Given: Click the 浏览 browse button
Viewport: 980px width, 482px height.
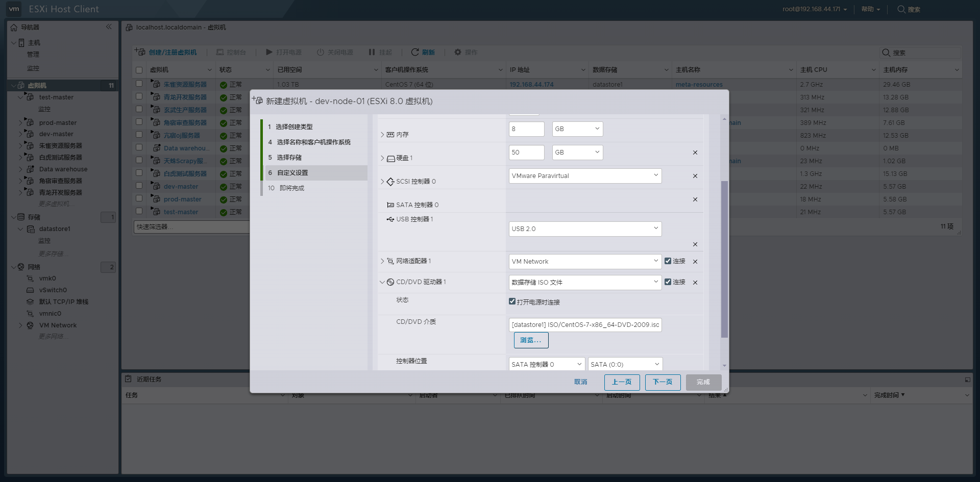Looking at the screenshot, I should pyautogui.click(x=531, y=340).
